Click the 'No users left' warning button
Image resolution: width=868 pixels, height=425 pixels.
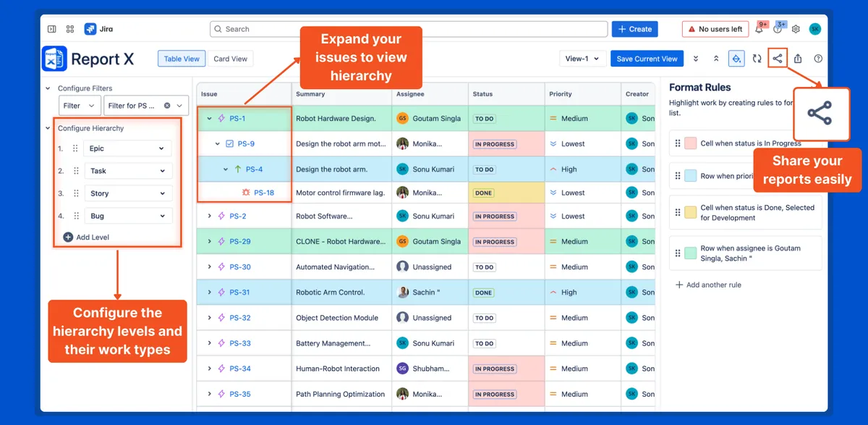tap(715, 29)
